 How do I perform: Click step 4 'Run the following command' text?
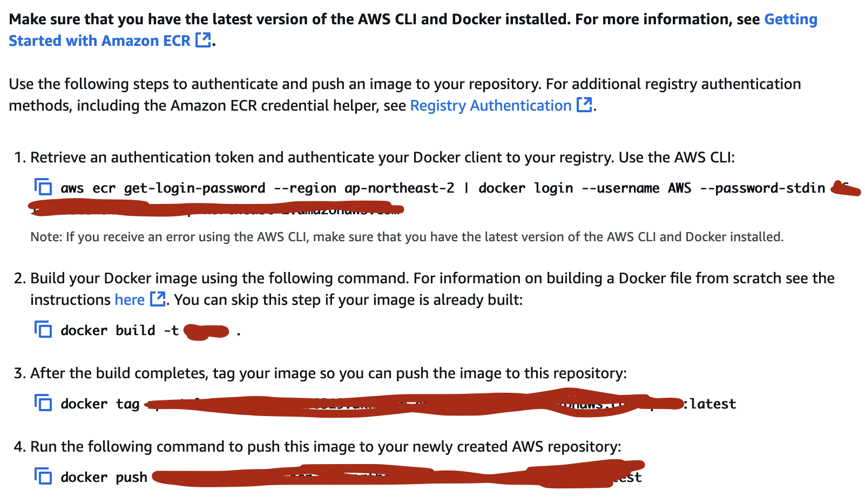click(326, 447)
